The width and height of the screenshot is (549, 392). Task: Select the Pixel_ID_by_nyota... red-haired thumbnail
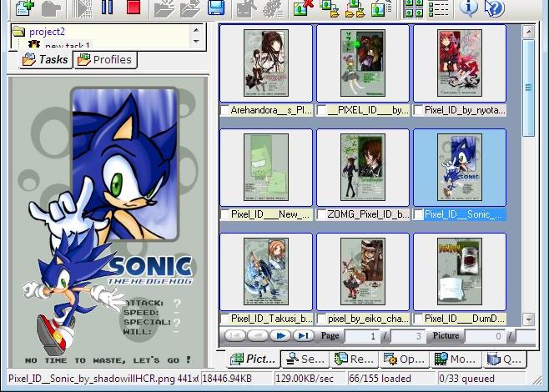click(460, 63)
